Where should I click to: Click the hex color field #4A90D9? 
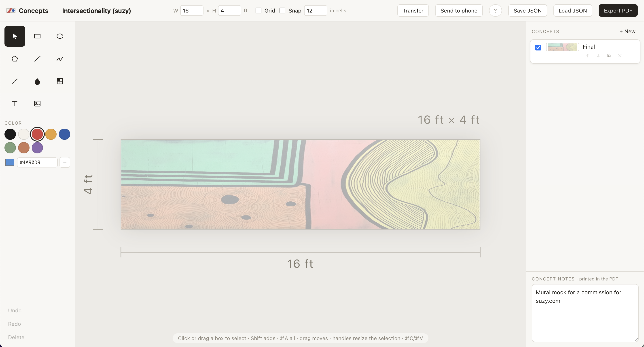tap(37, 163)
